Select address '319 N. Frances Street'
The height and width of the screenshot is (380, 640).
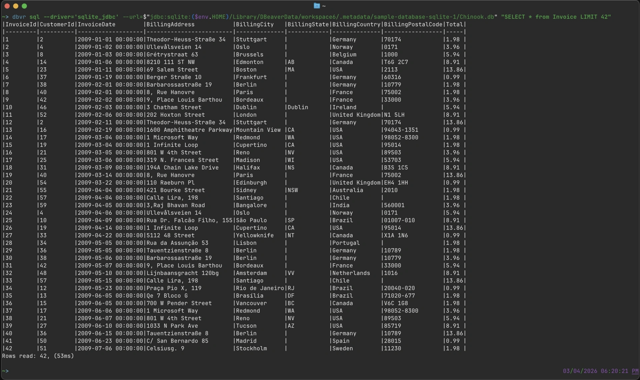pyautogui.click(x=182, y=160)
